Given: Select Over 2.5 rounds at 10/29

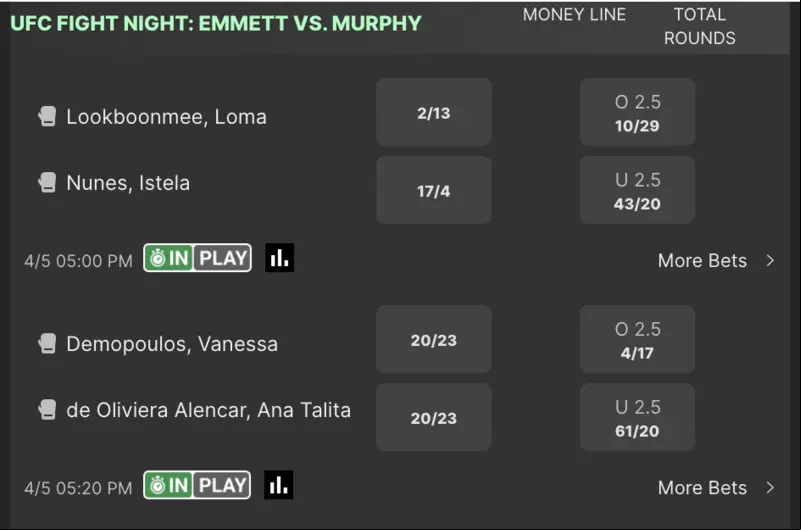Looking at the screenshot, I should pos(637,112).
